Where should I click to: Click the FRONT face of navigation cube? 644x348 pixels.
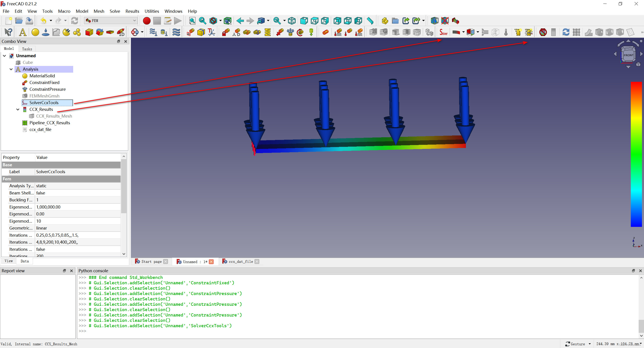[628, 55]
